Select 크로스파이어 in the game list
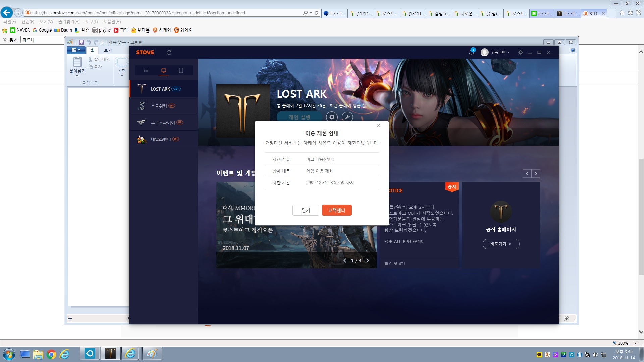The width and height of the screenshot is (644, 362). (163, 123)
